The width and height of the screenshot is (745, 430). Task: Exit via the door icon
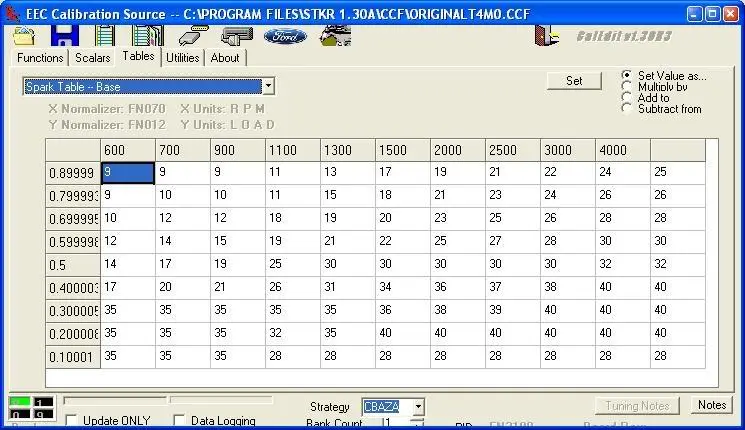[546, 36]
